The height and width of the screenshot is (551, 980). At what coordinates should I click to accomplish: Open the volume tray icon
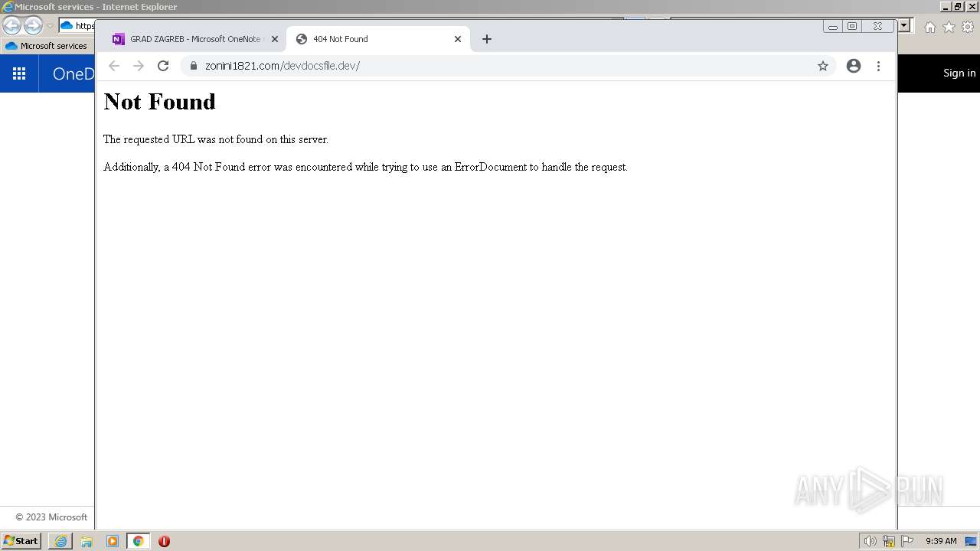(x=870, y=541)
